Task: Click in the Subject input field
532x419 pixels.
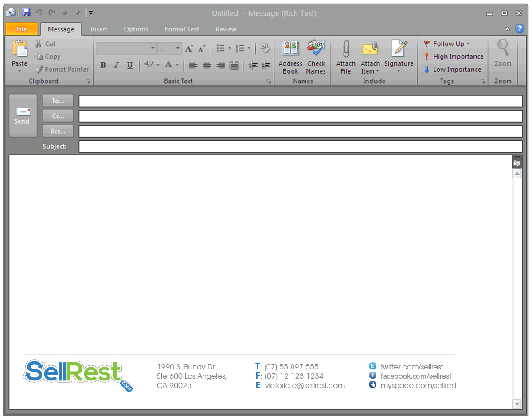Action: [300, 147]
